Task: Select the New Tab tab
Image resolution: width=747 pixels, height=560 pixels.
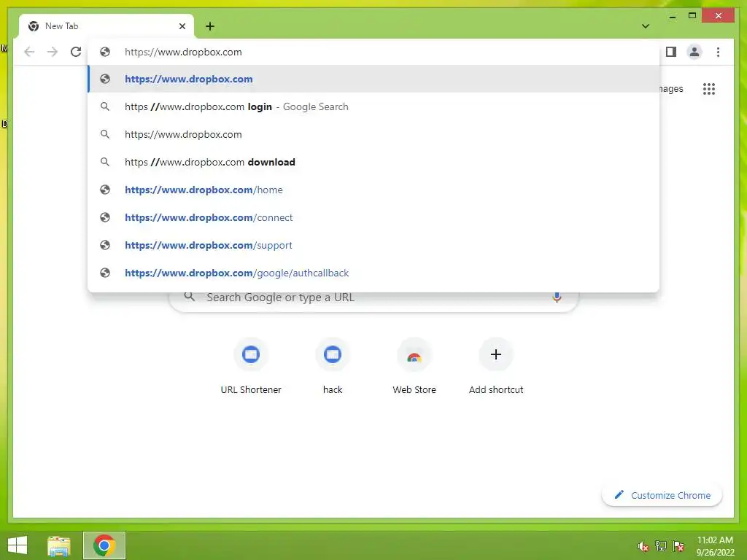Action: coord(107,26)
